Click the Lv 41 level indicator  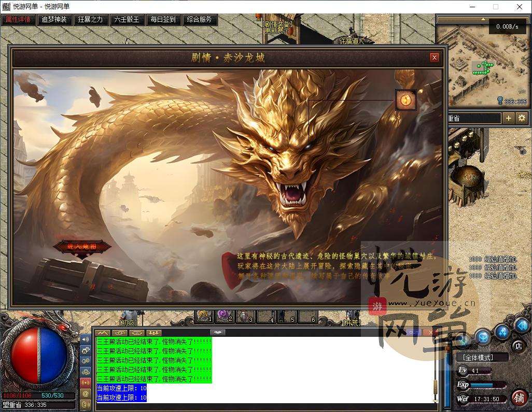click(473, 371)
